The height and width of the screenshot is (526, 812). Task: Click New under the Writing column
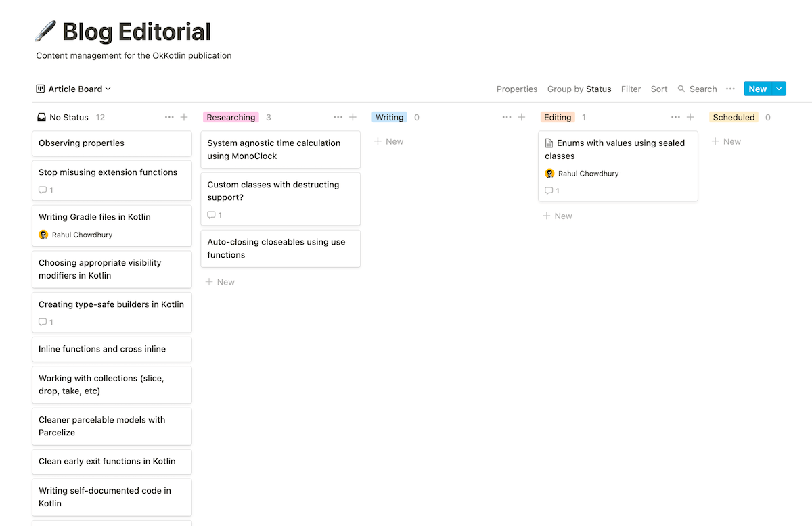pyautogui.click(x=389, y=141)
